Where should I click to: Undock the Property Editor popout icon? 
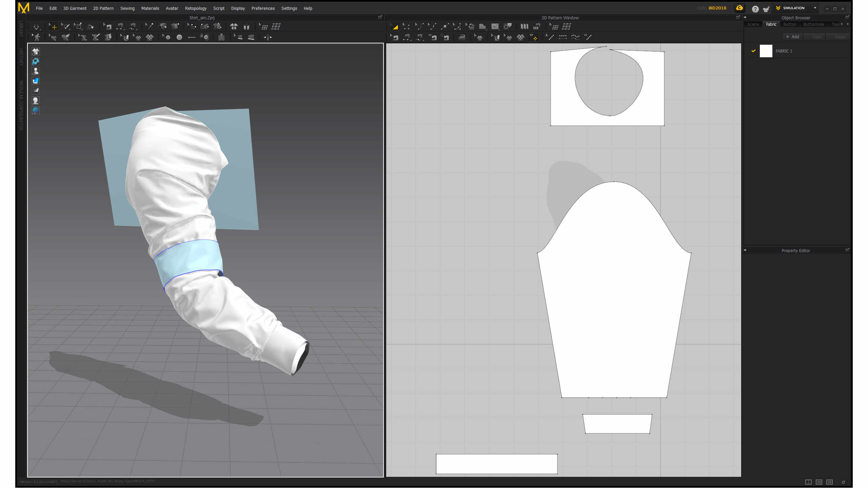pyautogui.click(x=847, y=250)
